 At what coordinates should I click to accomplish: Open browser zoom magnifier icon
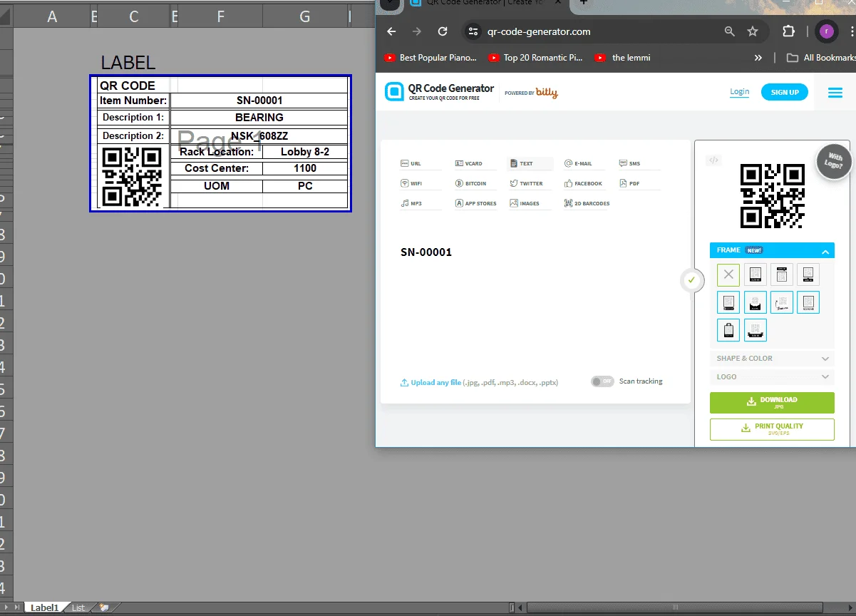729,31
